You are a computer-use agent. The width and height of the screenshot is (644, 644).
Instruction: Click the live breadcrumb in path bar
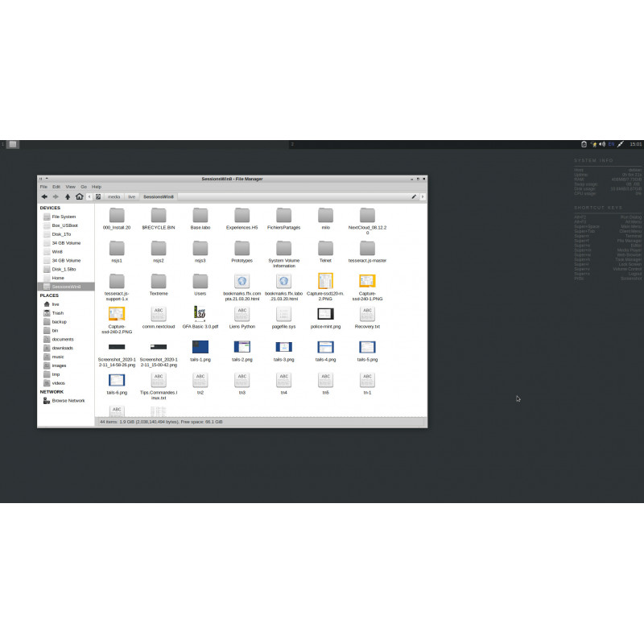pyautogui.click(x=130, y=196)
